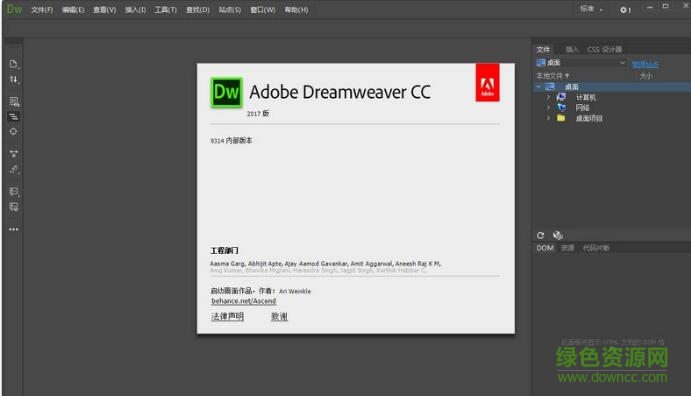This screenshot has width=691, height=396.
Task: Toggle the highlighted code lines icon in left toolbar
Action: click(x=14, y=117)
